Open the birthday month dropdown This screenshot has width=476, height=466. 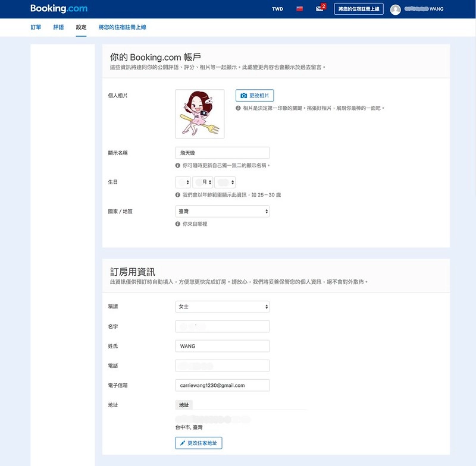point(202,182)
